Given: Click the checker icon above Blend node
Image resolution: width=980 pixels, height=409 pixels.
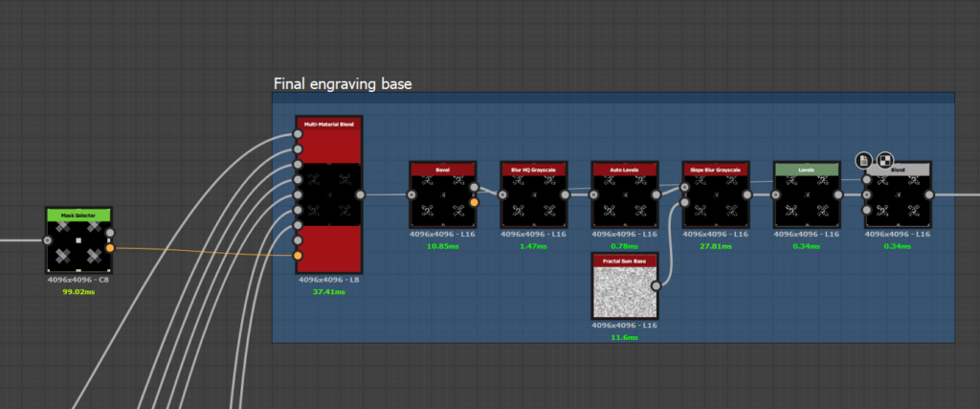Looking at the screenshot, I should [885, 161].
